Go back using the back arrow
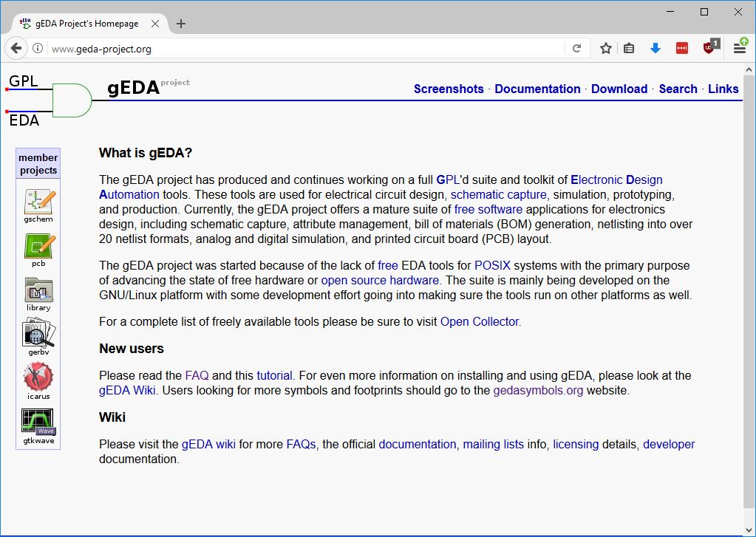Screen dimensions: 756x537 click(x=16, y=48)
